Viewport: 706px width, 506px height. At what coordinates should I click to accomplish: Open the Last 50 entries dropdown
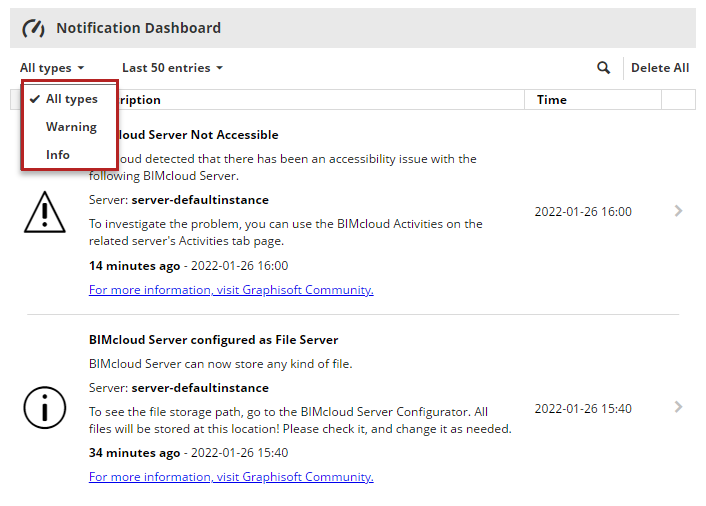click(172, 68)
